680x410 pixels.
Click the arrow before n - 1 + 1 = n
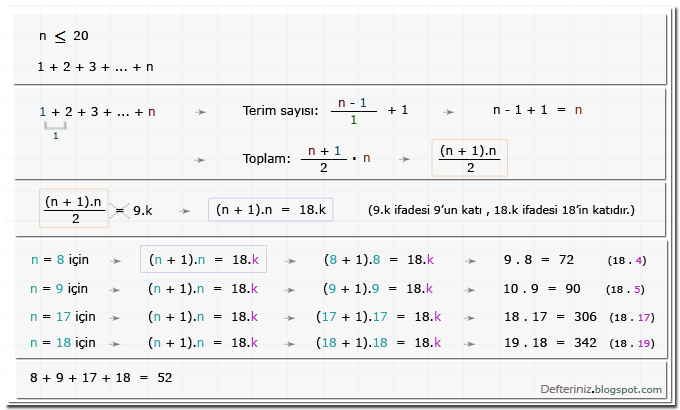[450, 112]
